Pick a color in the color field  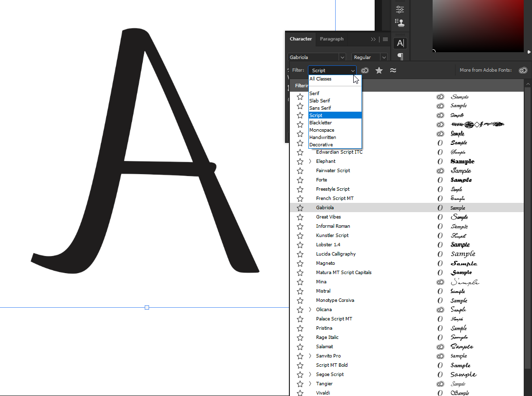click(477, 27)
